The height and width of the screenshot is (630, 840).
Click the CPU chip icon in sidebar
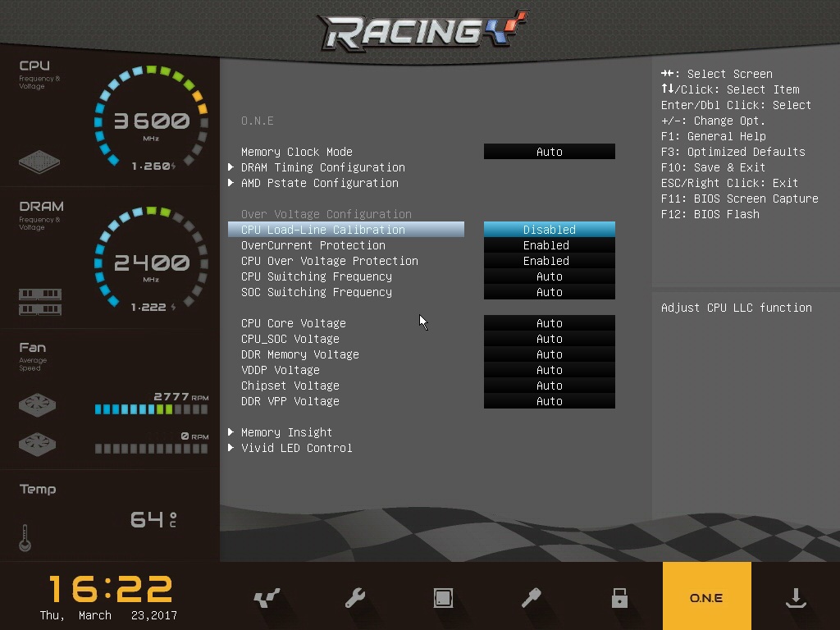[39, 162]
